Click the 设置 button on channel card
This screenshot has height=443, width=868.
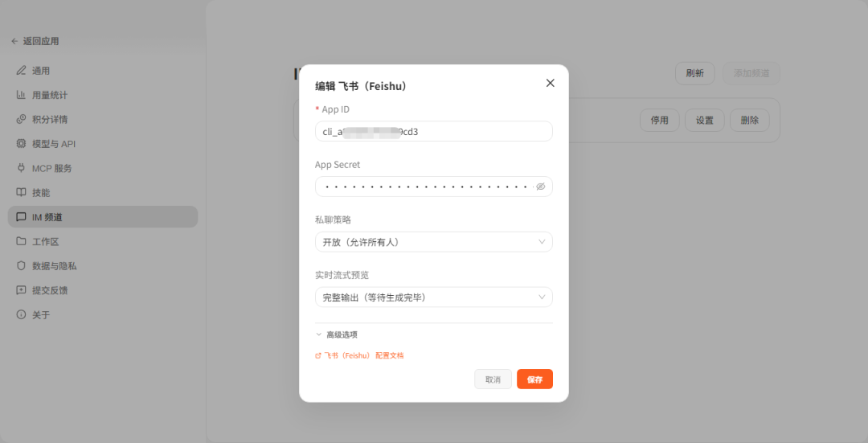pyautogui.click(x=705, y=120)
